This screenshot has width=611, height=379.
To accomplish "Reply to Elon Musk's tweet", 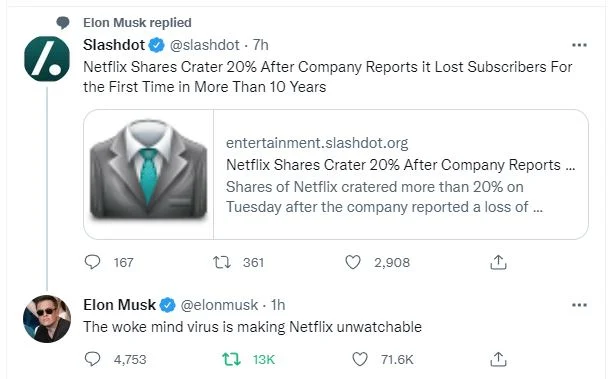I will pyautogui.click(x=92, y=359).
